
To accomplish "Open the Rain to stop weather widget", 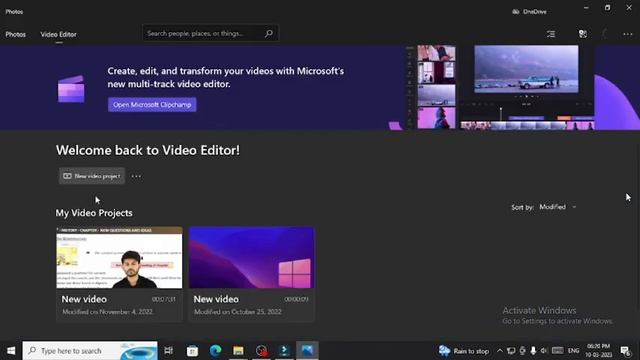I will (464, 351).
